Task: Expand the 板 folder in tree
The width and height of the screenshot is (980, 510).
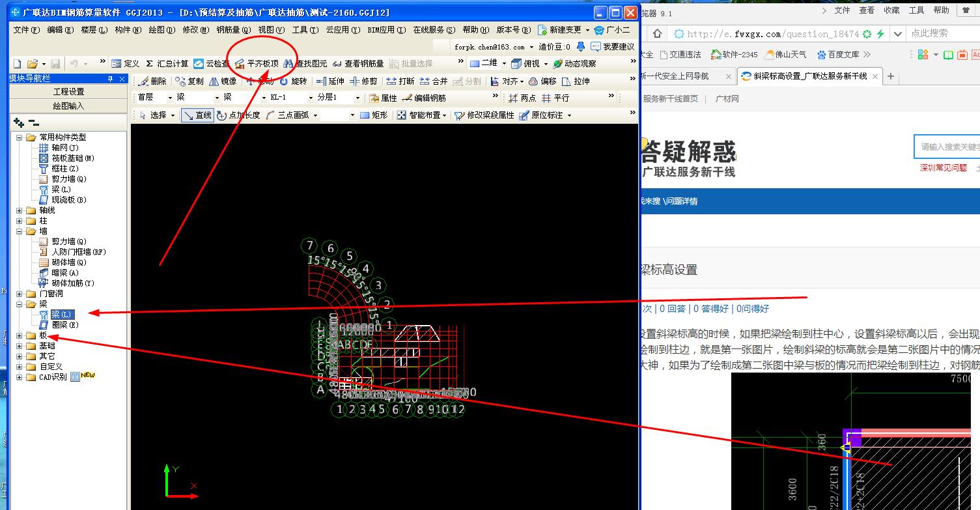Action: tap(20, 335)
